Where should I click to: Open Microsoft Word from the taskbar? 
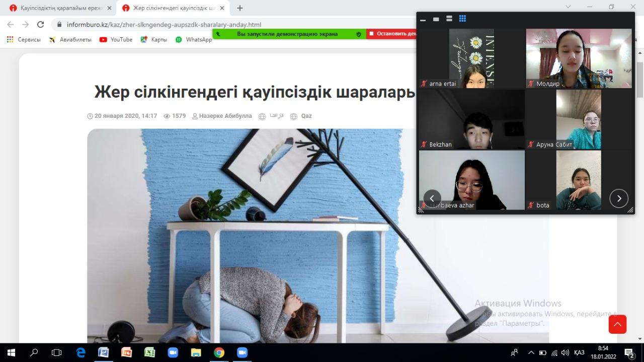(103, 352)
